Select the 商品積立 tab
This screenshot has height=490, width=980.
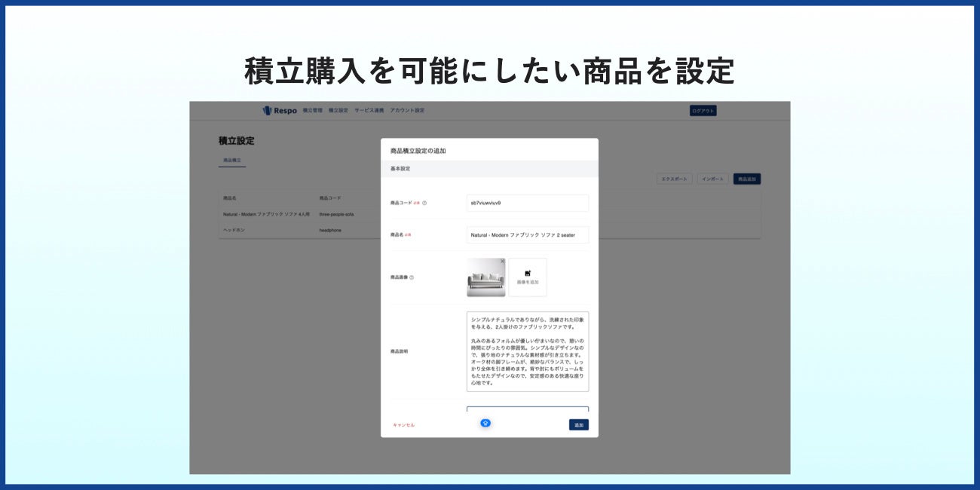[x=232, y=161]
